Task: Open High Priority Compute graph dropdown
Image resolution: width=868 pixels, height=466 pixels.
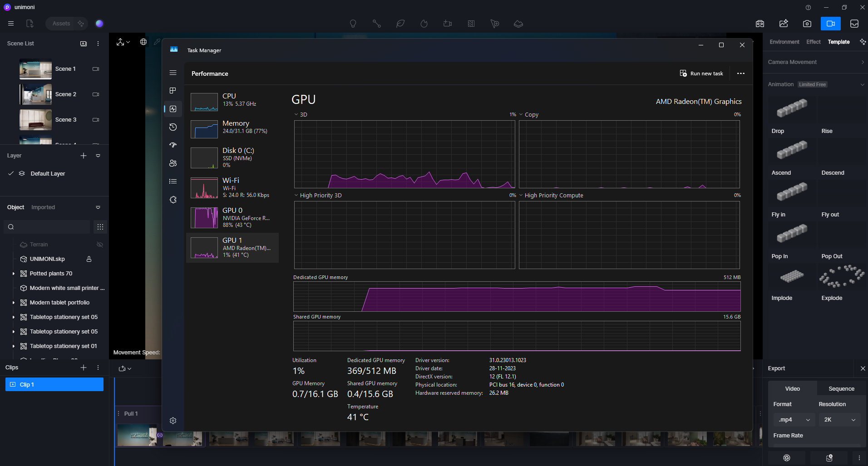Action: click(x=521, y=195)
